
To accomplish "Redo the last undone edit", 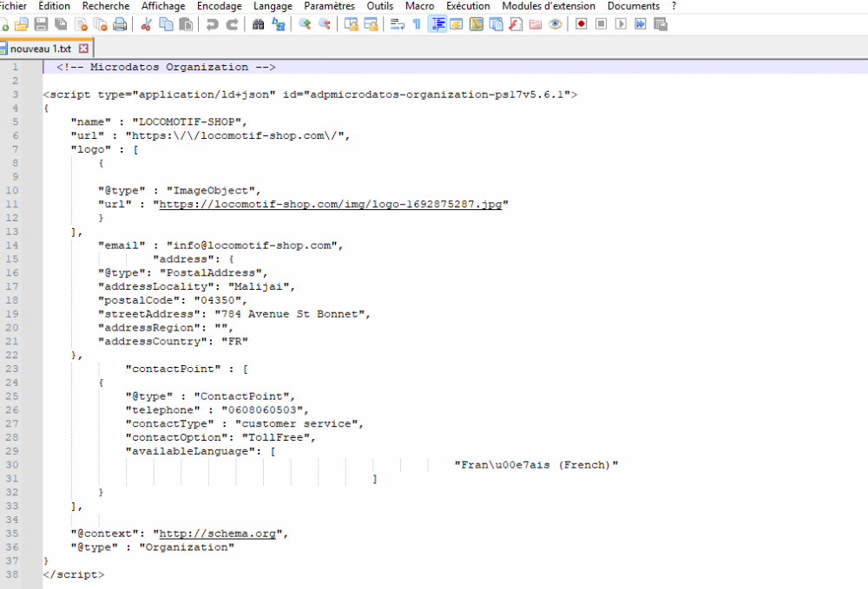I will 232,24.
